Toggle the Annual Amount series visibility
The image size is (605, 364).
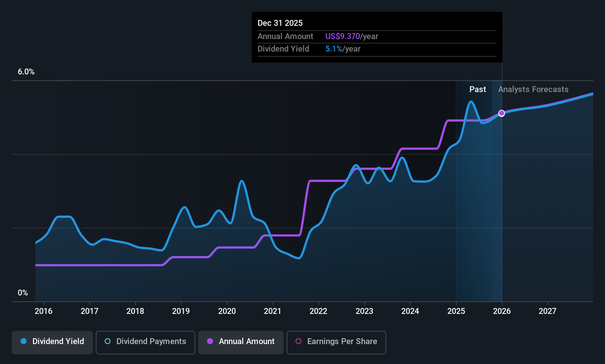pos(241,342)
